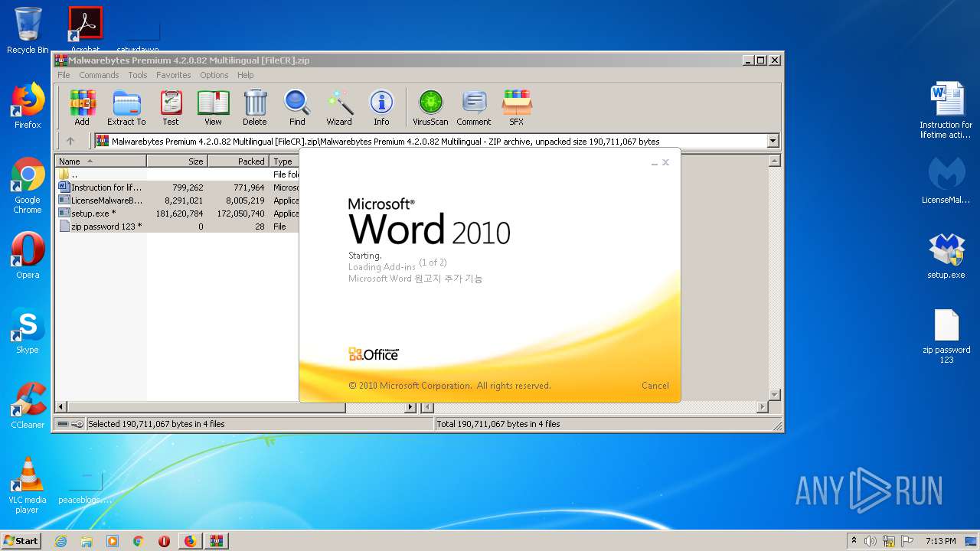Click horizontal scrollbar left arrow in file list

pyautogui.click(x=62, y=408)
